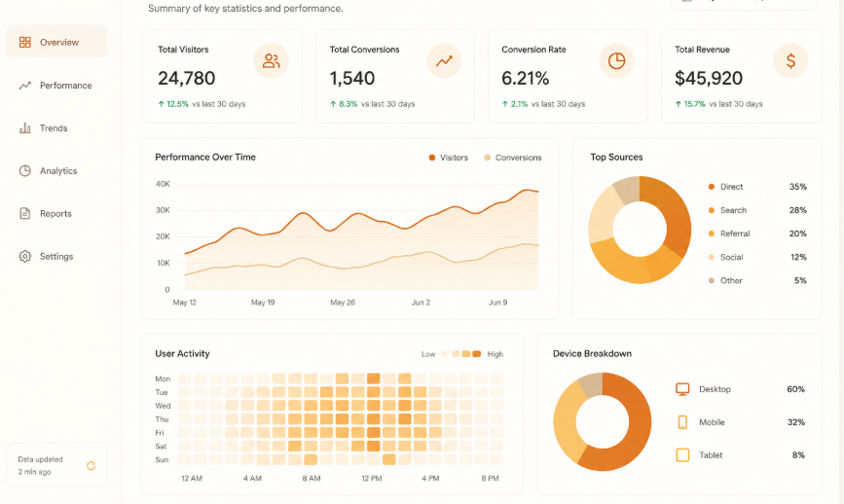Click the Jun 2 axis label
Screen dimensions: 844x504
(x=421, y=303)
